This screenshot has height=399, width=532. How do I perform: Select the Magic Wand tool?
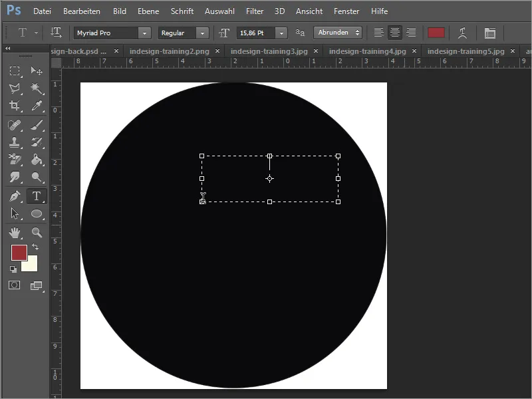click(37, 88)
